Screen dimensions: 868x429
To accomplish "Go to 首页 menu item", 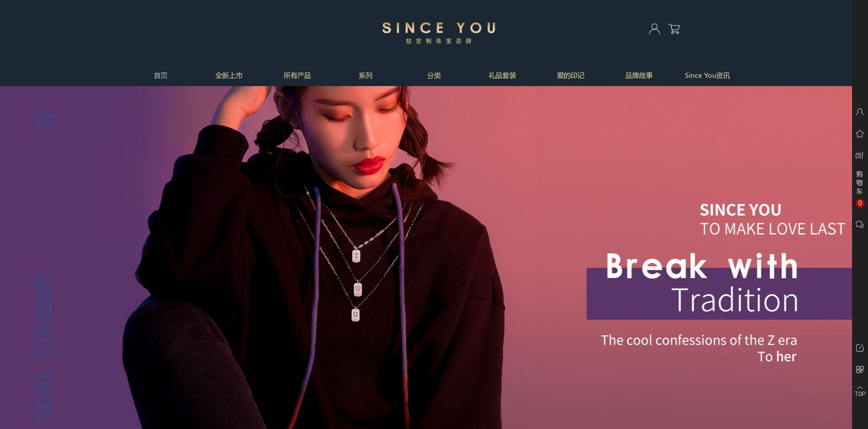I will point(161,76).
